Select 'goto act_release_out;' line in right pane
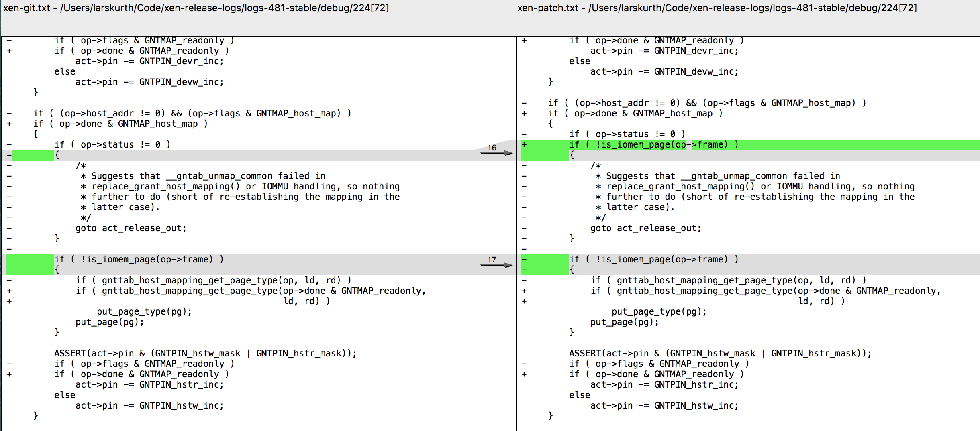This screenshot has height=431, width=980. [x=645, y=228]
